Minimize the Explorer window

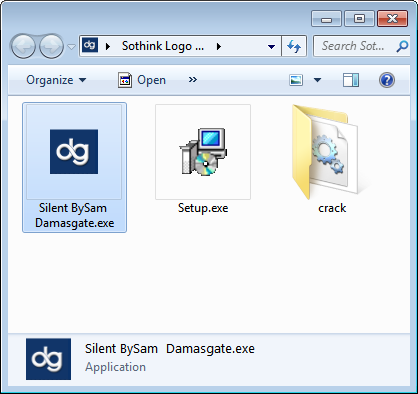coord(326,19)
